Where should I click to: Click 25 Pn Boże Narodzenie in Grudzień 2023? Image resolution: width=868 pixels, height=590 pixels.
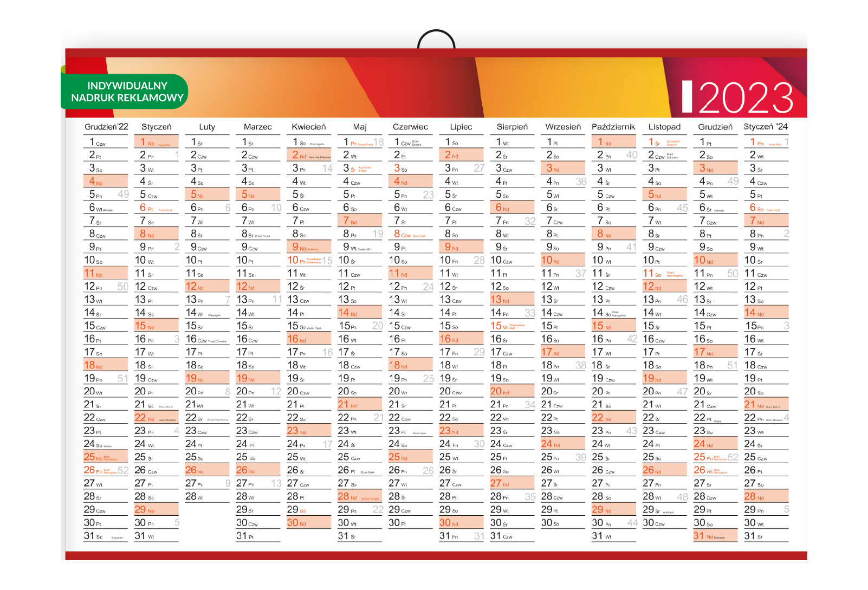point(716,457)
